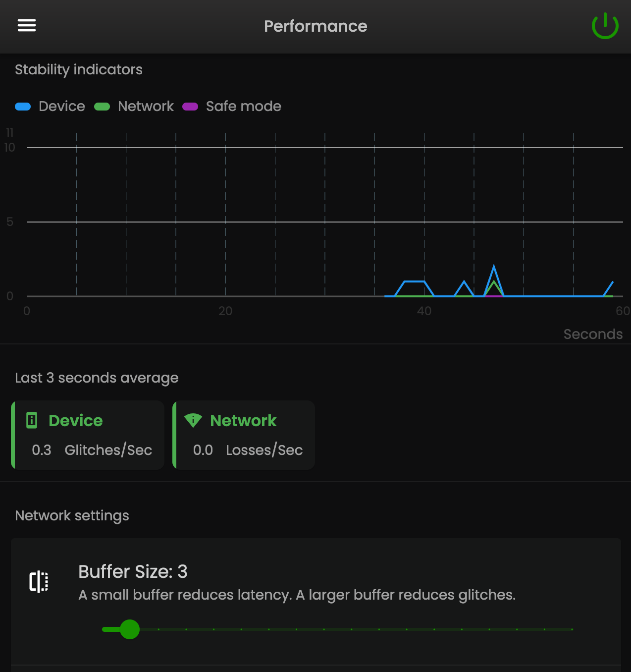Screen dimensions: 631x672
Task: Set buffer slider to its far-right end
Action: [x=572, y=629]
